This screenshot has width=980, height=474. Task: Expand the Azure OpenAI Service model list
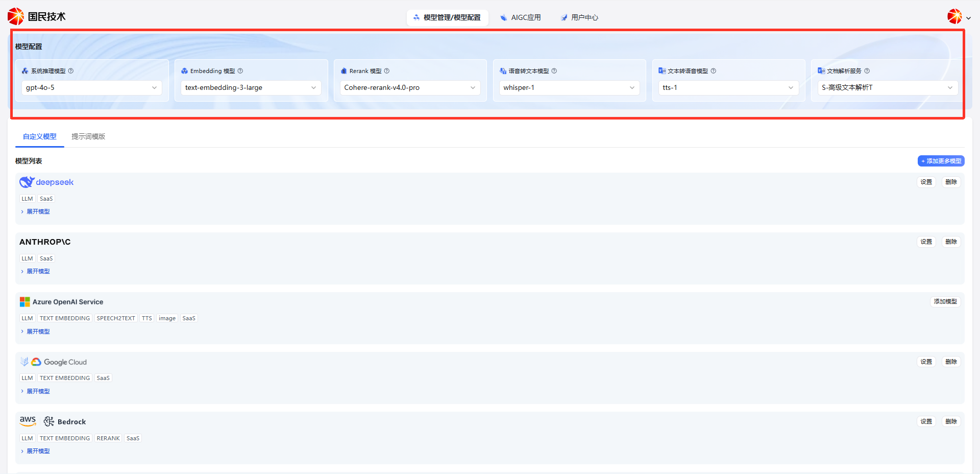point(35,331)
